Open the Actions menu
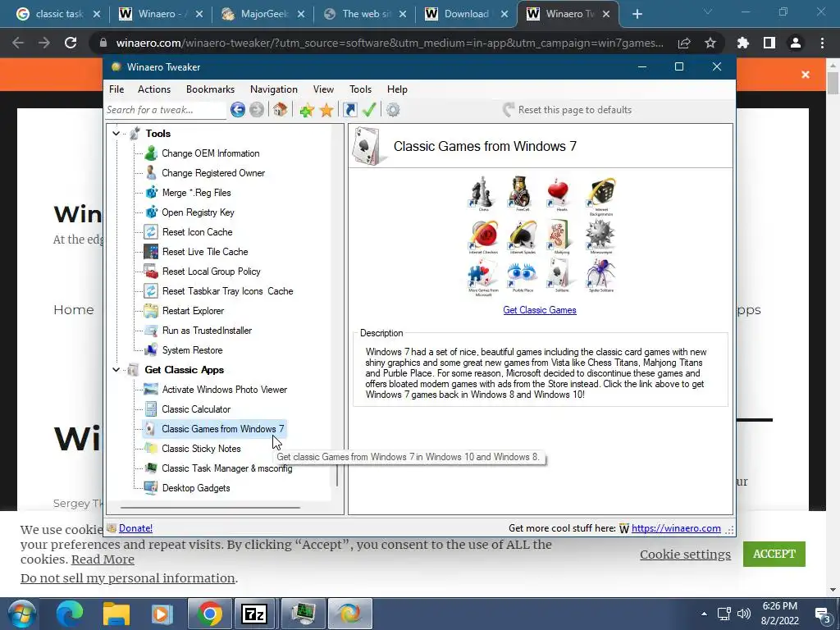The height and width of the screenshot is (630, 840). [x=154, y=89]
